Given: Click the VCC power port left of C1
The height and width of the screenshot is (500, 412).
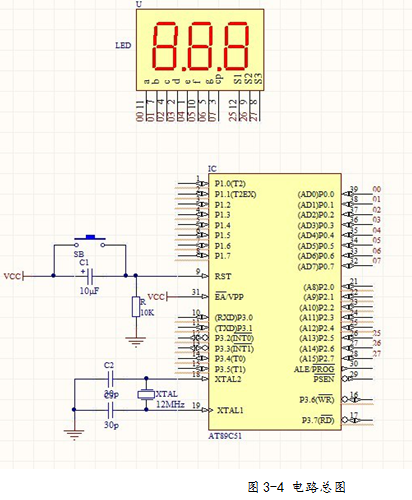Looking at the screenshot, I should pyautogui.click(x=14, y=276).
